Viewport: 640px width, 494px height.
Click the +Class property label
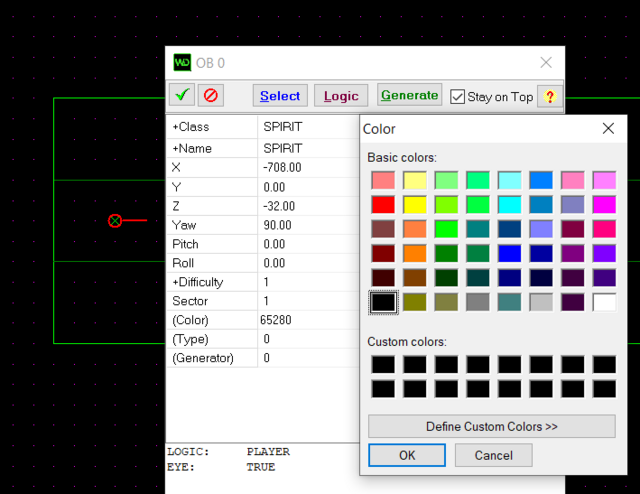coord(191,127)
